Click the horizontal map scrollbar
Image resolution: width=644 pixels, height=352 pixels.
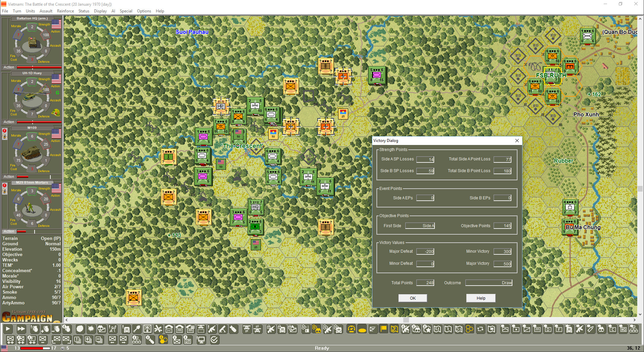pyautogui.click(x=350, y=320)
